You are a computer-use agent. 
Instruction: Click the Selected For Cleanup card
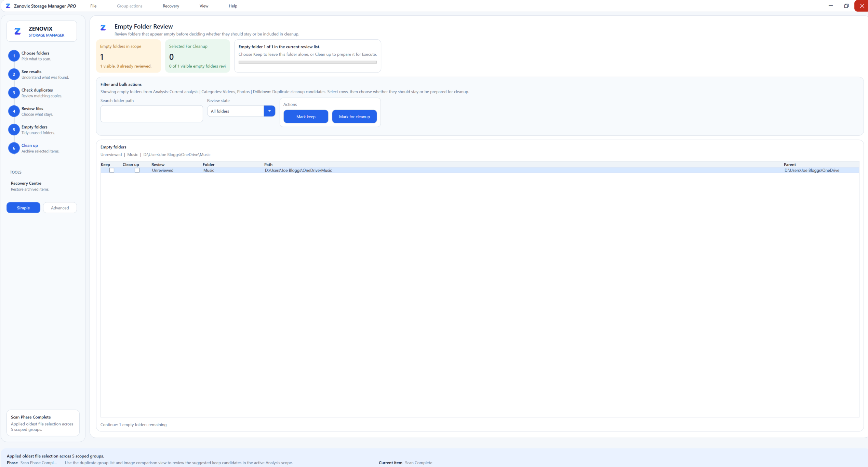pyautogui.click(x=198, y=56)
